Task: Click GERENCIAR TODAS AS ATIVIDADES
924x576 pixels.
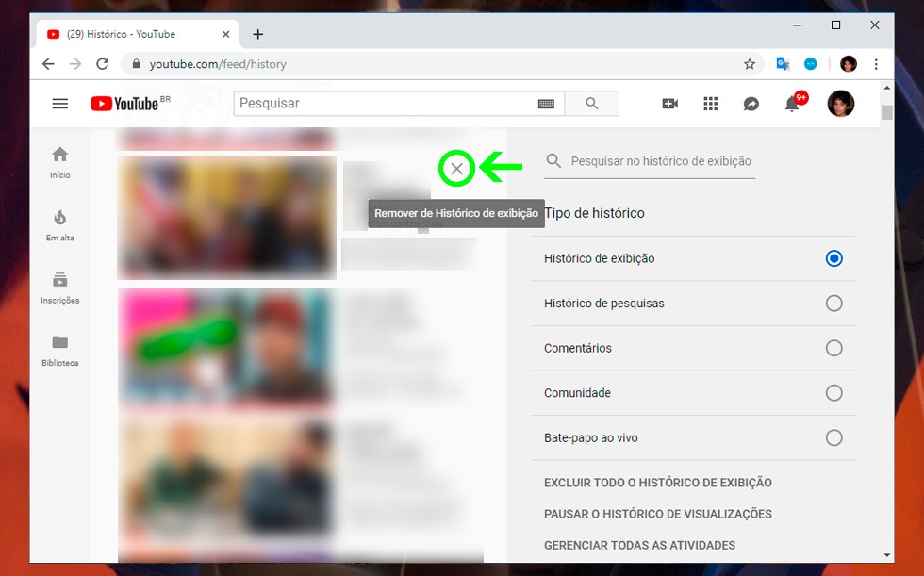Action: click(639, 546)
